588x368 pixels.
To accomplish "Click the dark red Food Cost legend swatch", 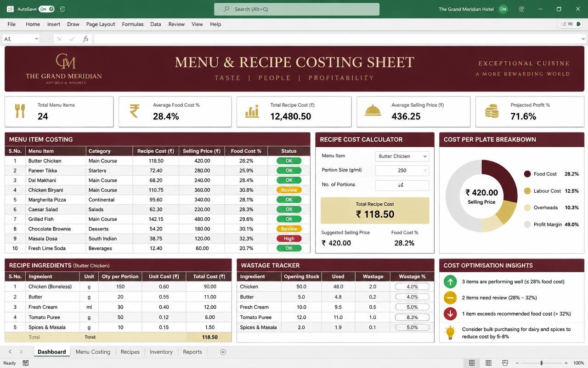I will (527, 174).
